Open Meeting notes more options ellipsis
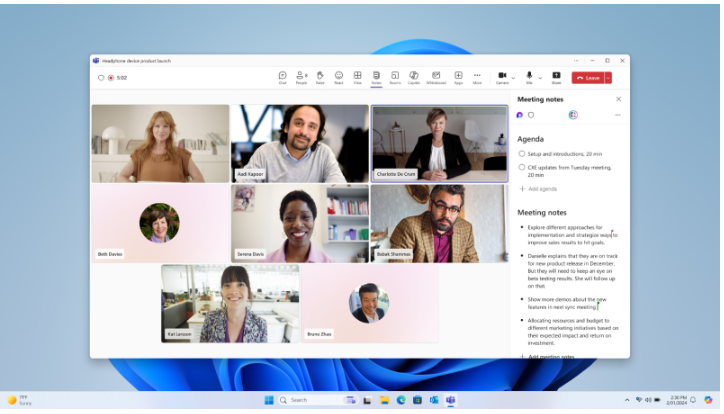The width and height of the screenshot is (724, 414). point(618,115)
